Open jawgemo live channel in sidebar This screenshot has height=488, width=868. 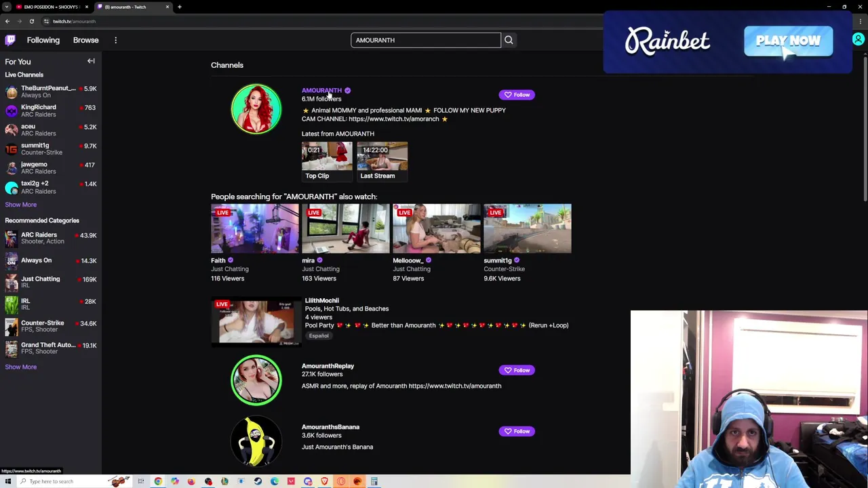tap(51, 167)
